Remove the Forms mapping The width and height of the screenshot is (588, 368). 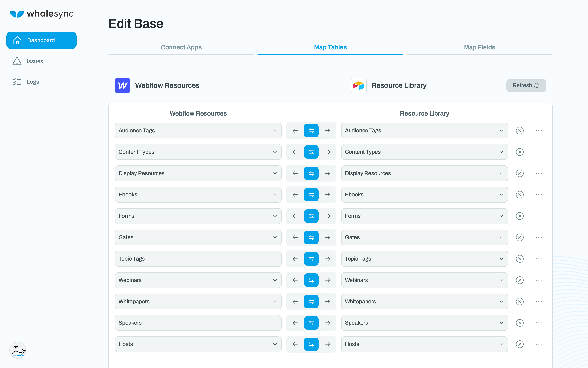[520, 216]
